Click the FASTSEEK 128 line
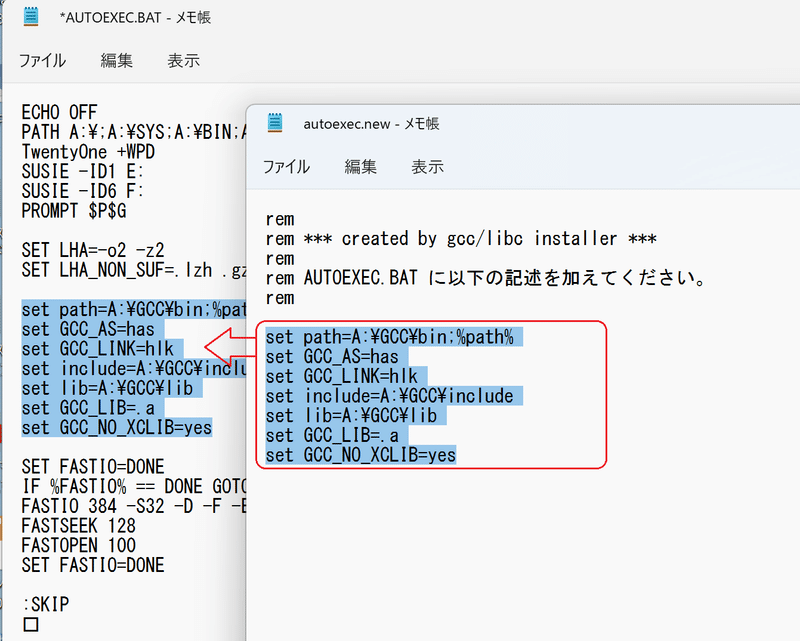The image size is (800, 641). [x=79, y=526]
